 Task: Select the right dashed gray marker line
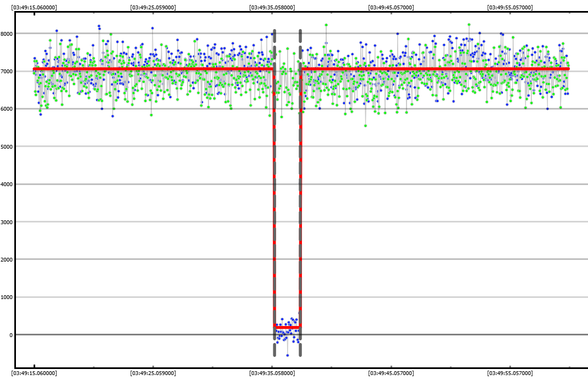click(300, 193)
